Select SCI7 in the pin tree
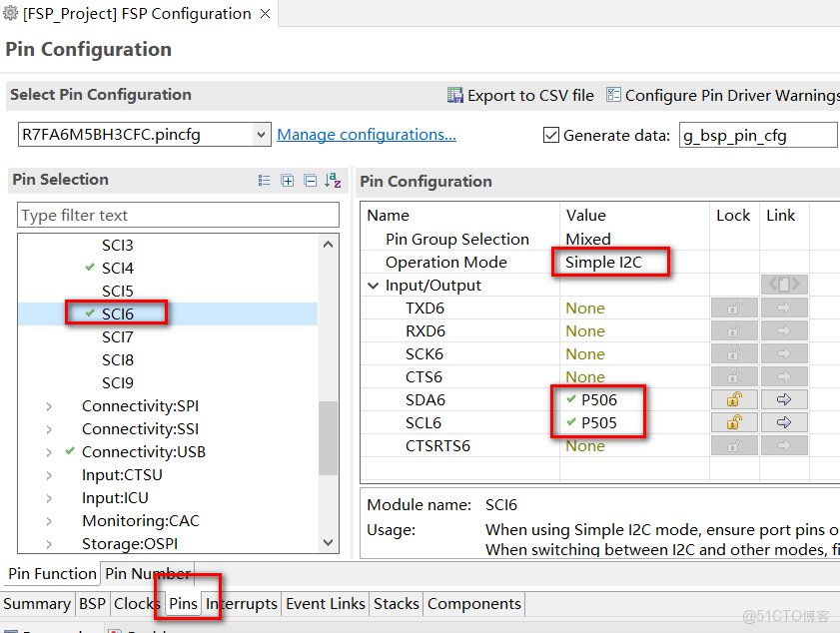The width and height of the screenshot is (840, 633). click(117, 337)
